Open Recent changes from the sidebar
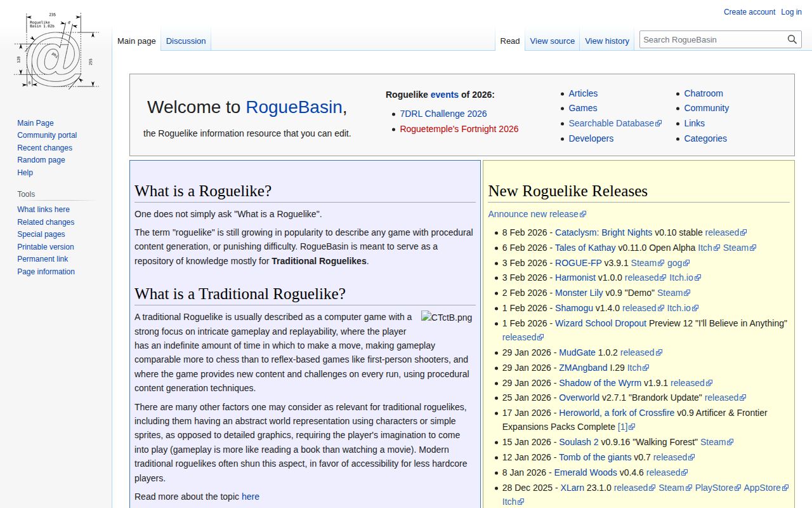812x508 pixels. (x=44, y=147)
